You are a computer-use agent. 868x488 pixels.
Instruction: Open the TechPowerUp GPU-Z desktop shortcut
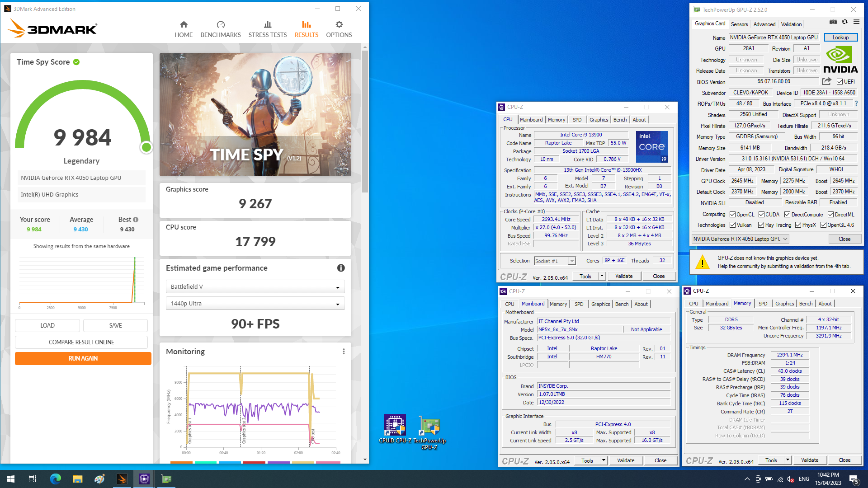(x=429, y=432)
